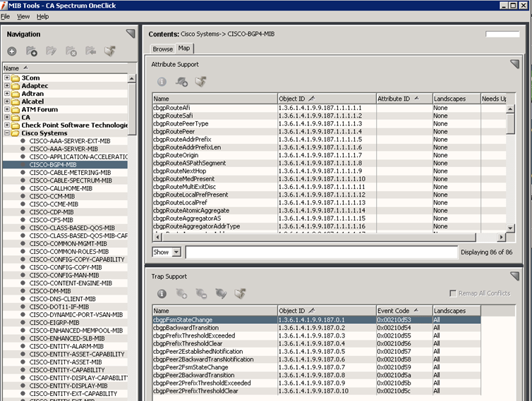Viewport: 532px width, 401px height.
Task: Switch to the Browse tab
Action: coord(162,49)
